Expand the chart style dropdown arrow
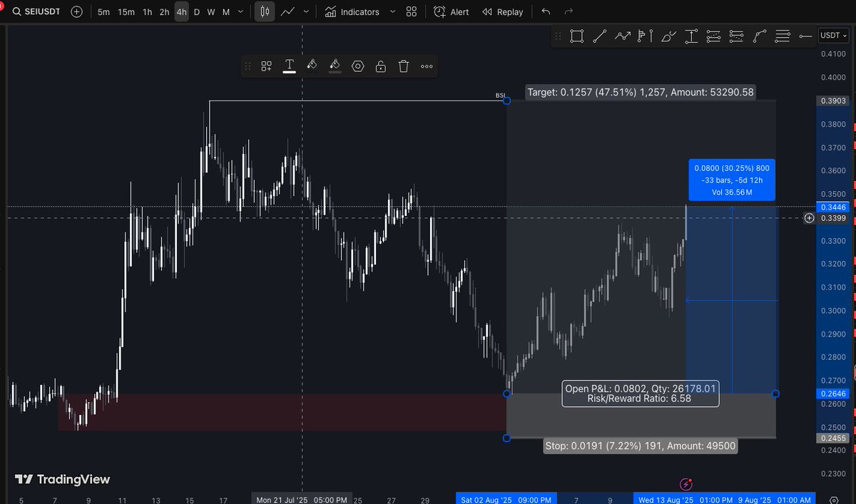This screenshot has width=856, height=504. pos(307,12)
